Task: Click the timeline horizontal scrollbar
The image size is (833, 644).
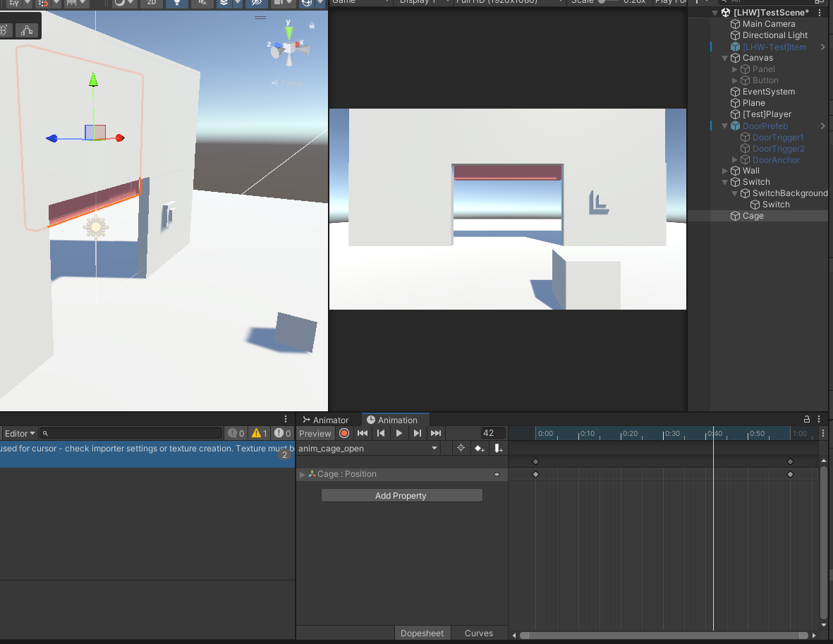Action: tap(664, 635)
